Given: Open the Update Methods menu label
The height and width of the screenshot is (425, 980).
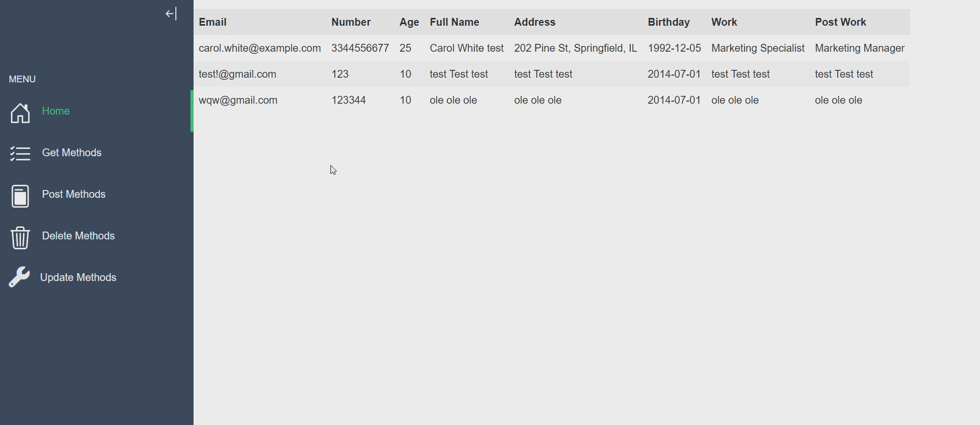Looking at the screenshot, I should (78, 278).
